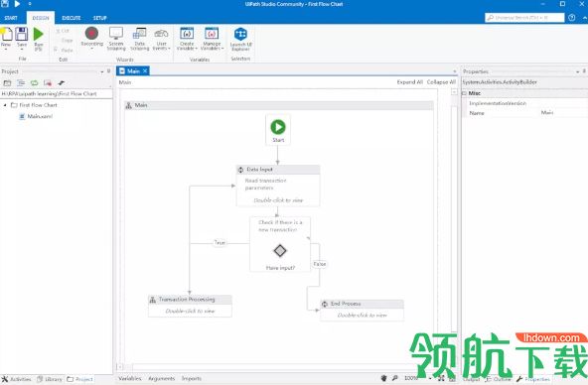Click the floppy-disk Save icon in ribbon
The height and width of the screenshot is (385, 588).
pyautogui.click(x=22, y=34)
